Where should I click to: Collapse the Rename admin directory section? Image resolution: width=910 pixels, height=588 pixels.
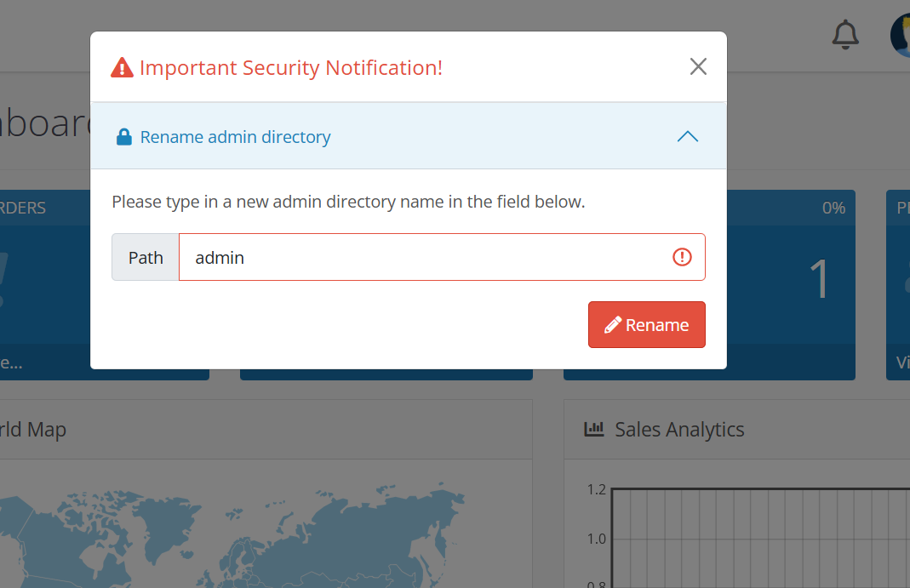pos(688,137)
